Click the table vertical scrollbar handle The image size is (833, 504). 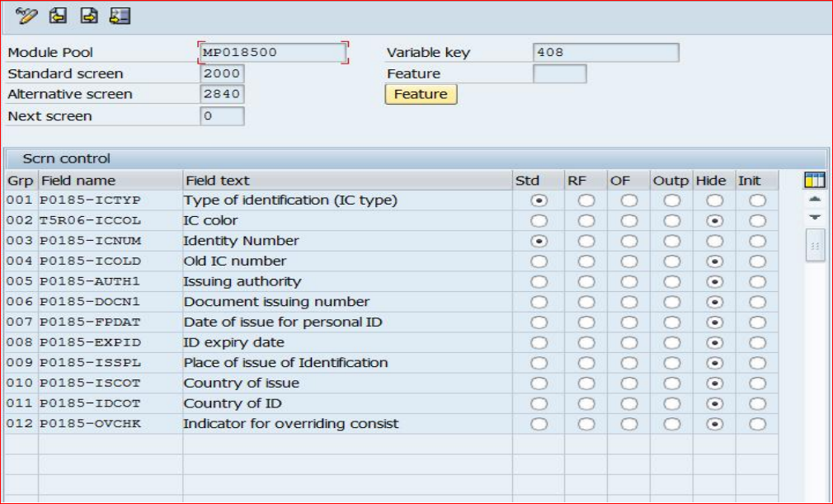click(815, 246)
